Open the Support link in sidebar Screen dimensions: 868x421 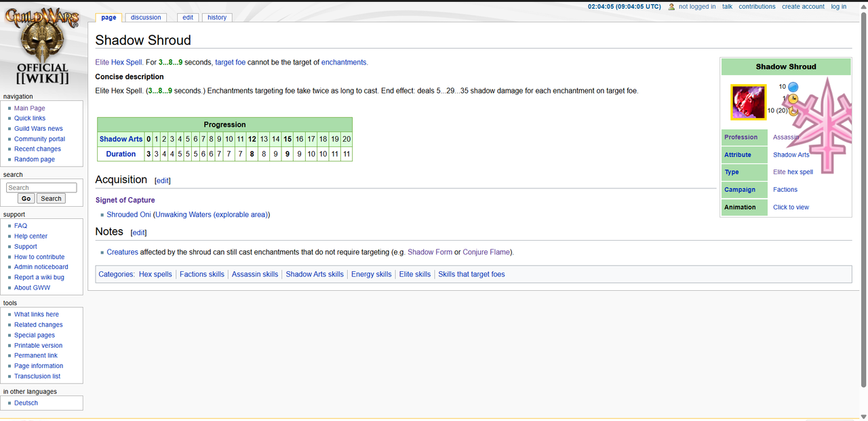pyautogui.click(x=26, y=247)
